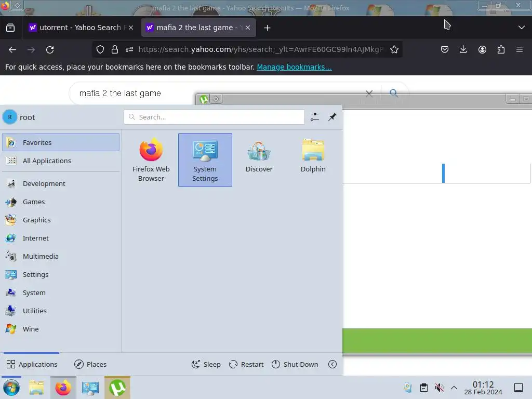Open the clipboard tray icon
Image resolution: width=532 pixels, height=399 pixels.
click(424, 388)
